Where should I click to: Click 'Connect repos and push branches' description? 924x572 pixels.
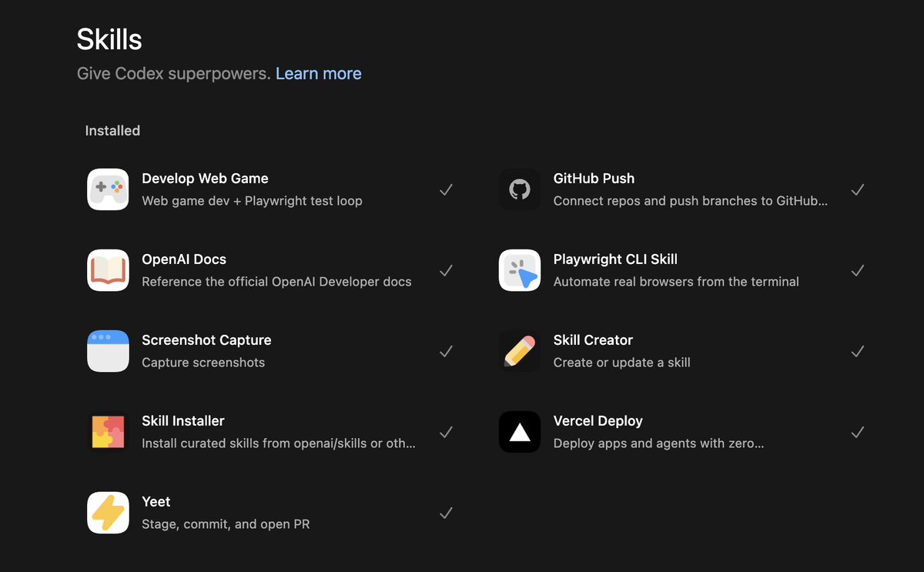tap(691, 201)
